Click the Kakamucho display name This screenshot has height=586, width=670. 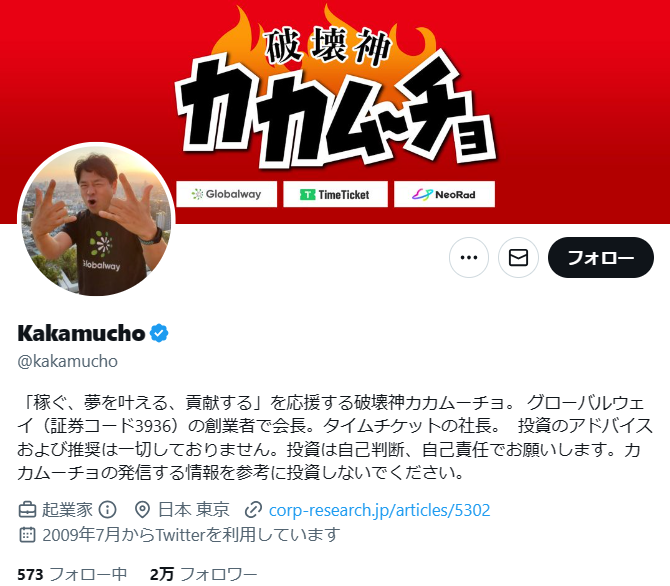click(x=81, y=333)
